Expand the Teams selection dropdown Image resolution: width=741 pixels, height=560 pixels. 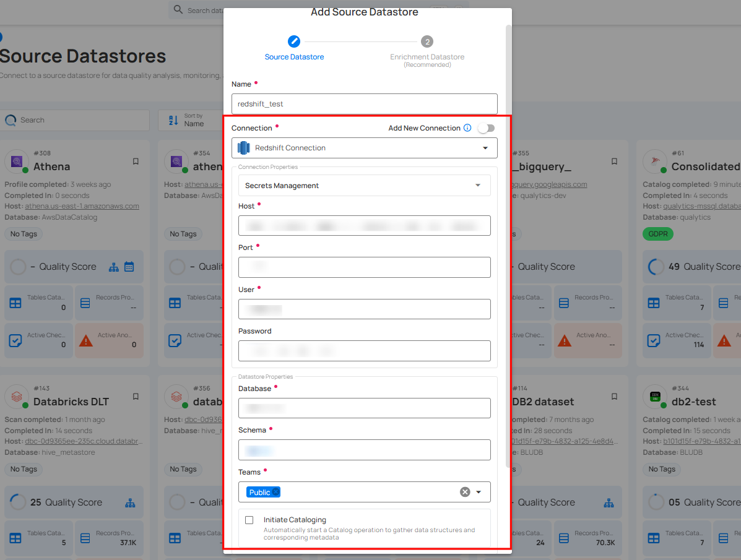click(479, 492)
